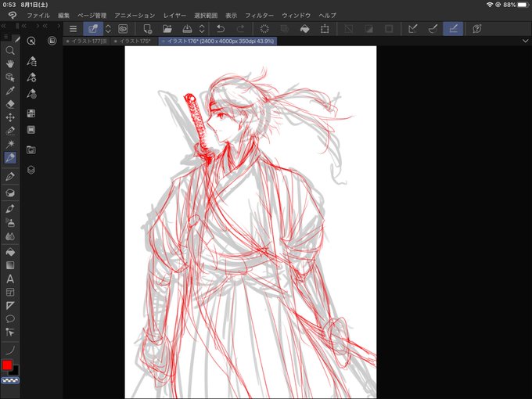Select the Auto select magic wand tool
532x399 pixels.
[10, 144]
